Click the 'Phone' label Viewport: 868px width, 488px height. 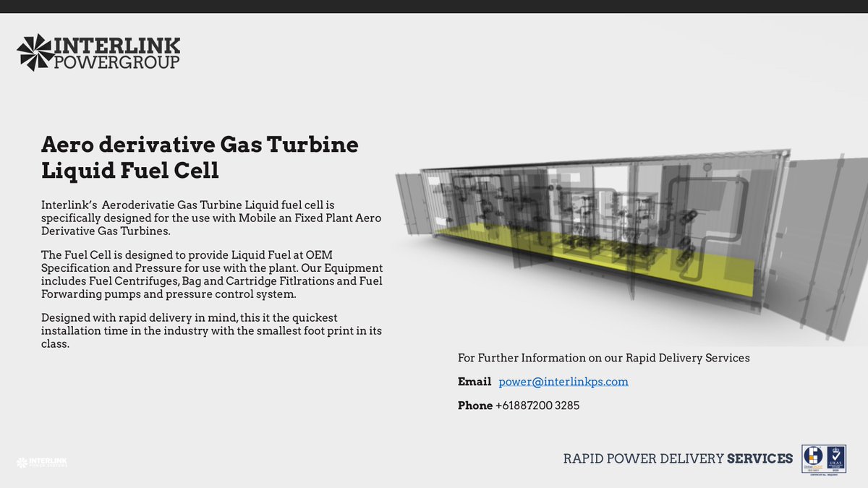coord(475,406)
